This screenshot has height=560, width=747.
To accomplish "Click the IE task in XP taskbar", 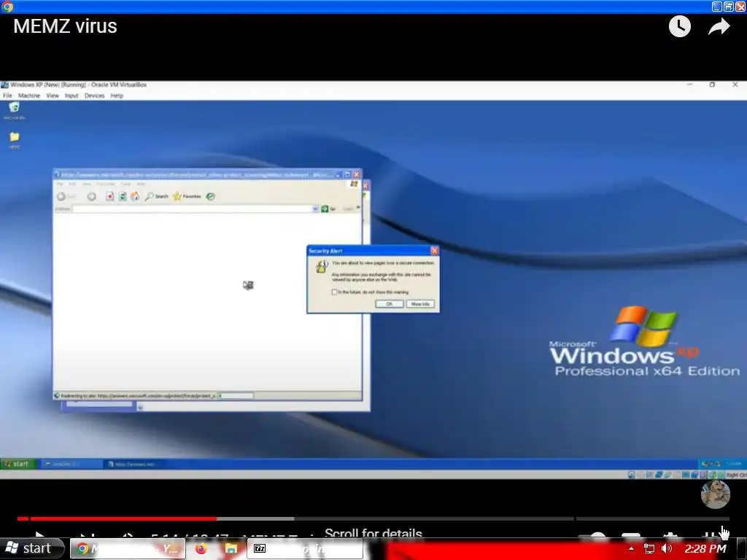I will pyautogui.click(x=133, y=464).
